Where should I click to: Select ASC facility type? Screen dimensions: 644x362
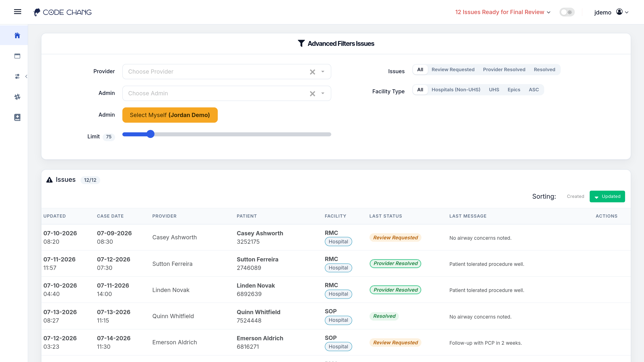[534, 89]
